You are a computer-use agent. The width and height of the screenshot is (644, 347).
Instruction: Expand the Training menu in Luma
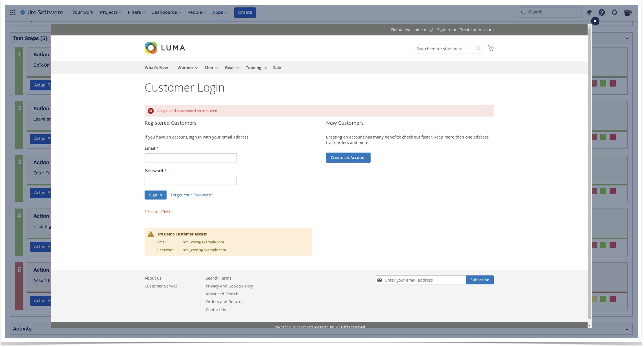pyautogui.click(x=256, y=68)
